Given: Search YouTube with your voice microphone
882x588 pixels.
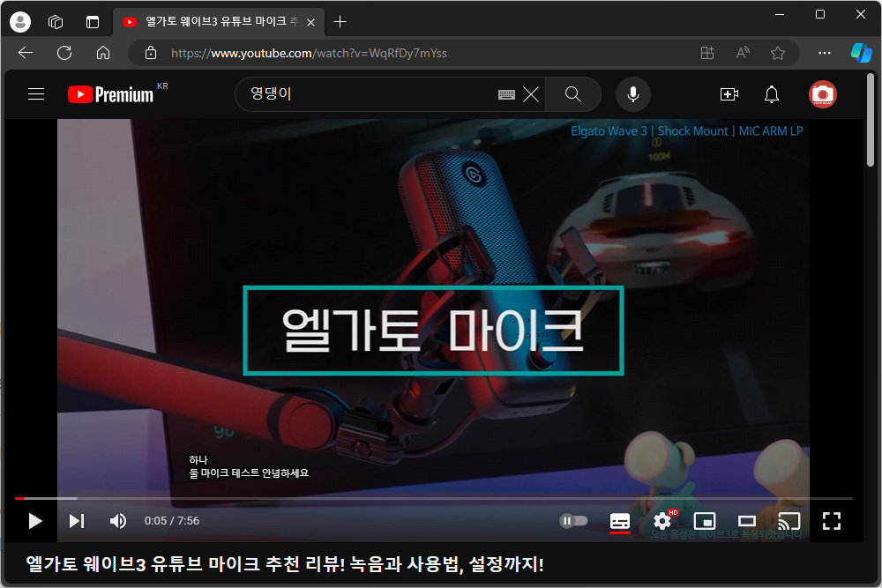Looking at the screenshot, I should click(x=632, y=93).
